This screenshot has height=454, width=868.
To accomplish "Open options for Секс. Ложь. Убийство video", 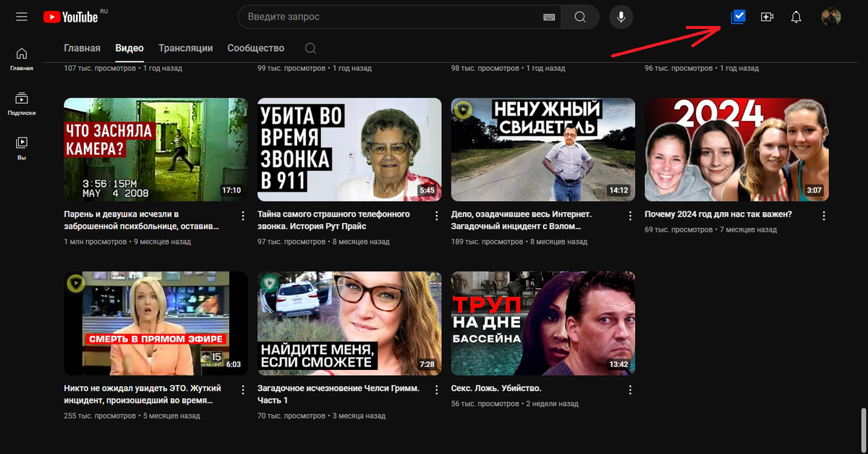I will (x=630, y=390).
